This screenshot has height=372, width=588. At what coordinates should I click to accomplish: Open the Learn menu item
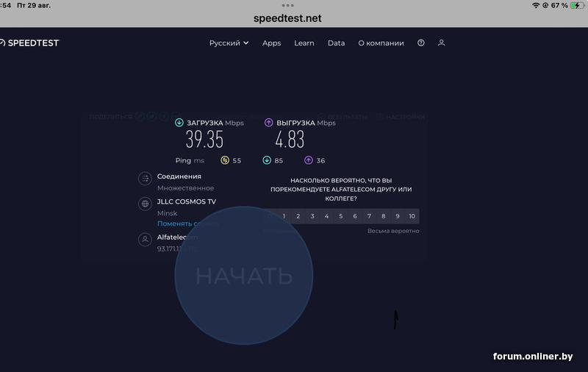tap(304, 43)
